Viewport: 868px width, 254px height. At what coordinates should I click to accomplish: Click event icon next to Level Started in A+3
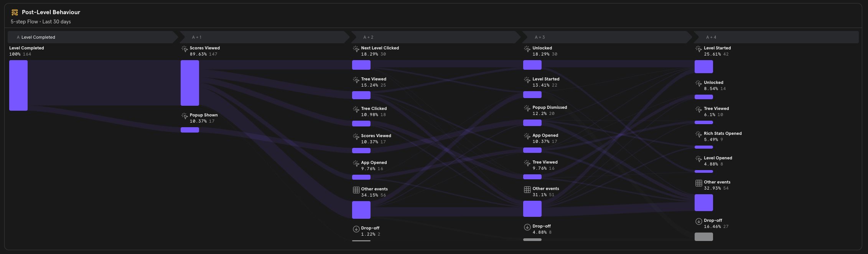[527, 80]
